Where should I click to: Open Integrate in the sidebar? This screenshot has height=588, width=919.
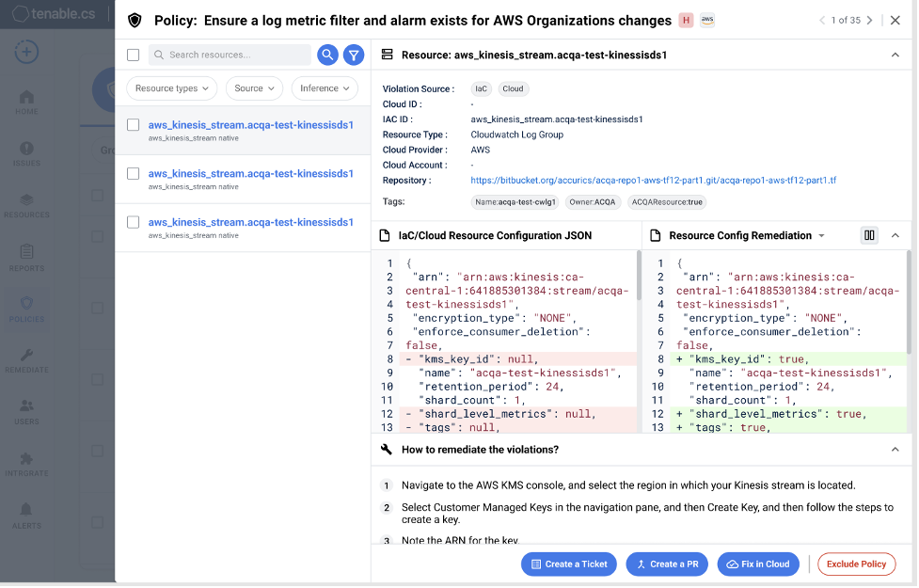pyautogui.click(x=26, y=465)
